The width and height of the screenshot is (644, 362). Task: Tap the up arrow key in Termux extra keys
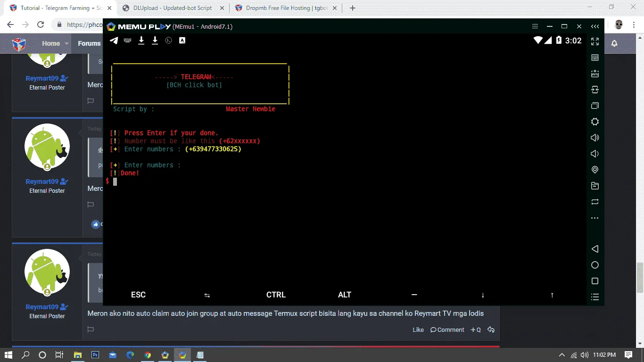[552, 295]
